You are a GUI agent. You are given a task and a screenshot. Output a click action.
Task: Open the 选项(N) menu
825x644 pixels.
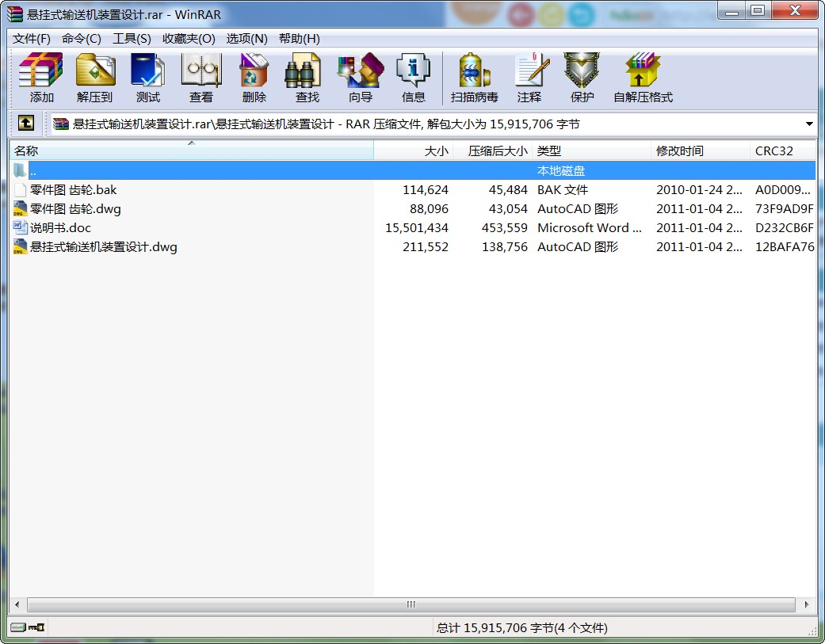pos(246,38)
